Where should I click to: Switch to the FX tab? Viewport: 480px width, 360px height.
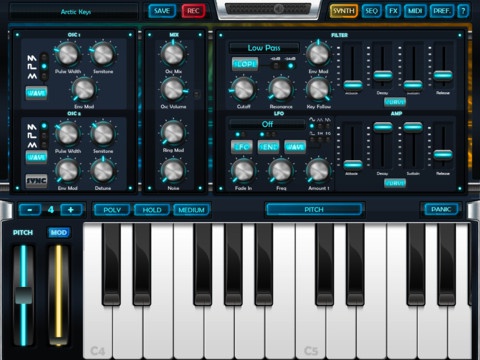[x=393, y=11]
